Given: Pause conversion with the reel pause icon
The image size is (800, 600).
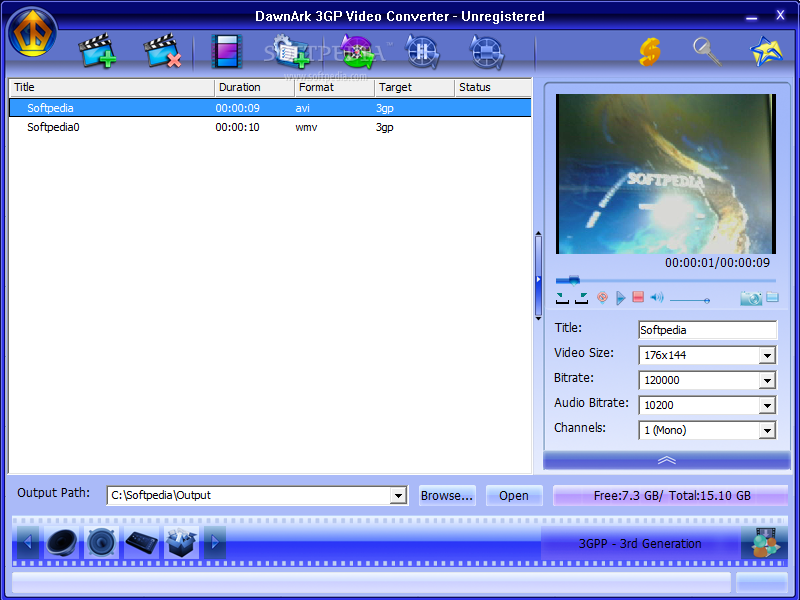Looking at the screenshot, I should [x=422, y=52].
